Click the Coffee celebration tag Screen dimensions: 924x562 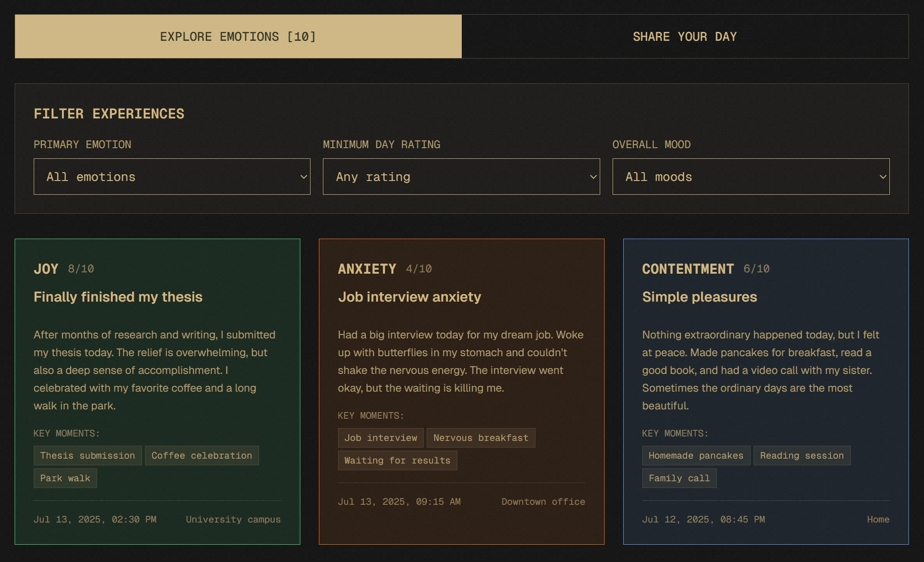click(202, 456)
